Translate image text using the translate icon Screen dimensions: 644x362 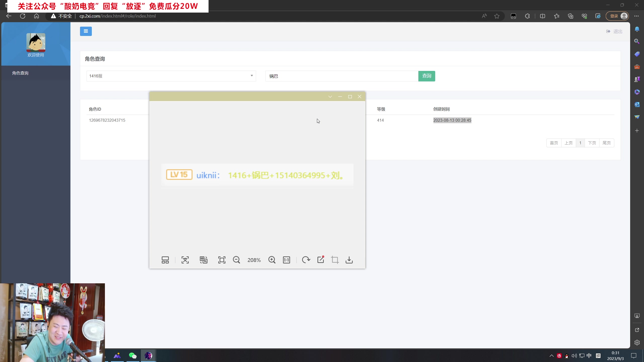pyautogui.click(x=204, y=260)
